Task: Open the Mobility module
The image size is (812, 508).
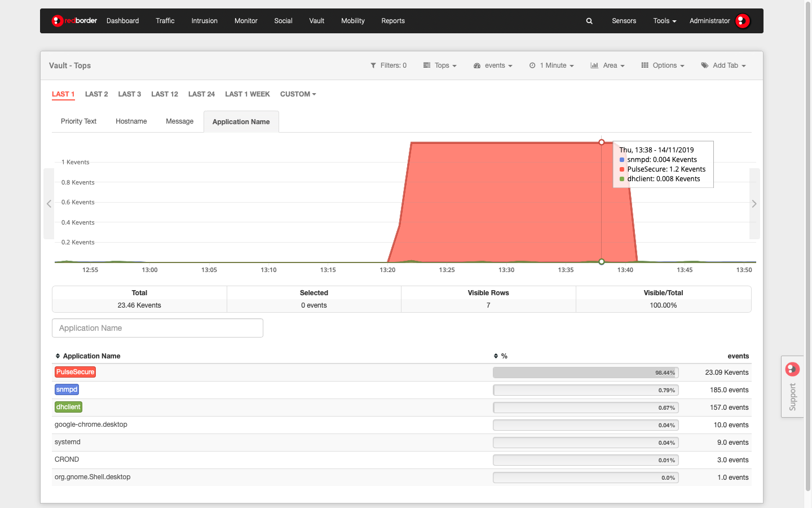Action: pos(353,21)
